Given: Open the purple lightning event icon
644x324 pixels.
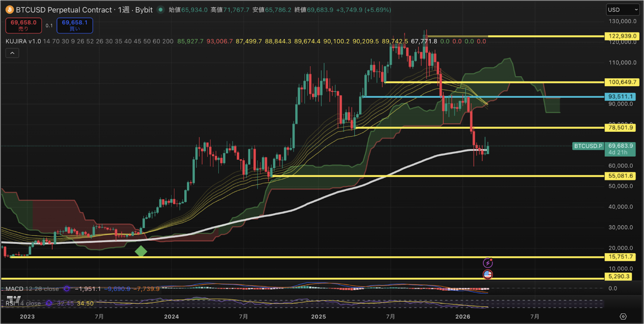Looking at the screenshot, I should pos(488,263).
